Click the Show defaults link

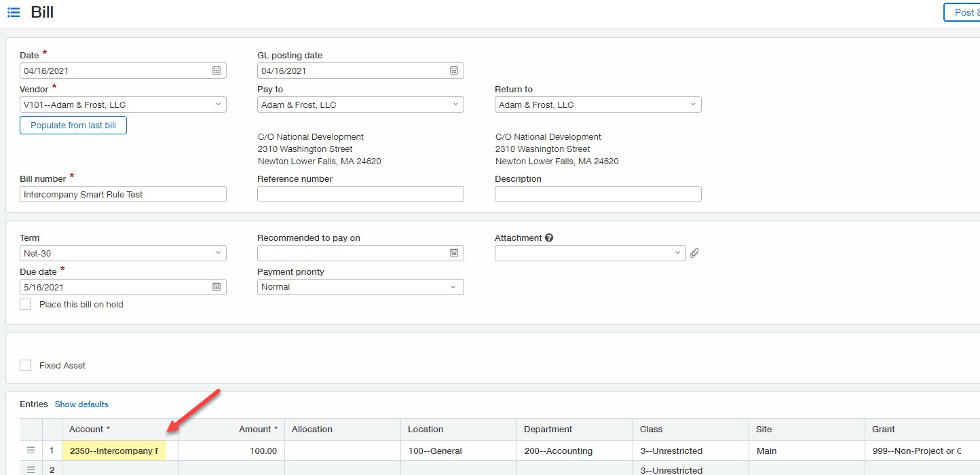click(81, 404)
